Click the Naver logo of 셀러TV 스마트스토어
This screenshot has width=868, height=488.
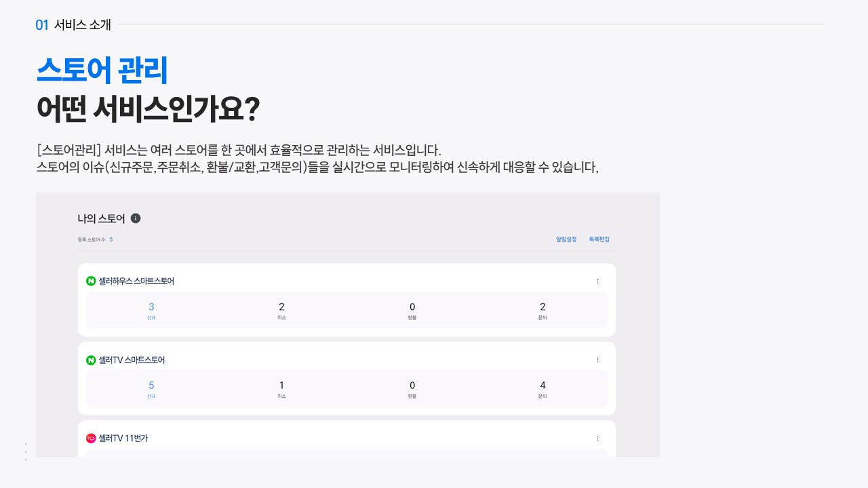[91, 360]
